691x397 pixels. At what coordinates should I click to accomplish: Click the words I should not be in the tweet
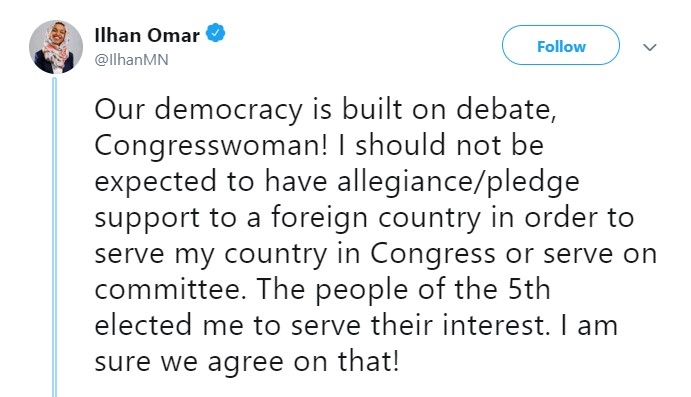click(x=441, y=145)
